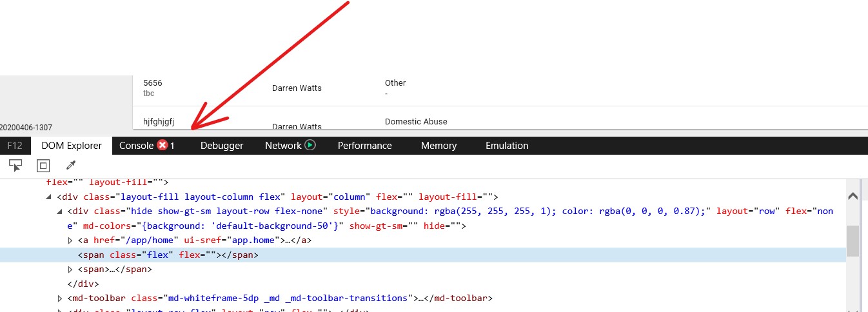Open the Performance tab

(x=364, y=146)
